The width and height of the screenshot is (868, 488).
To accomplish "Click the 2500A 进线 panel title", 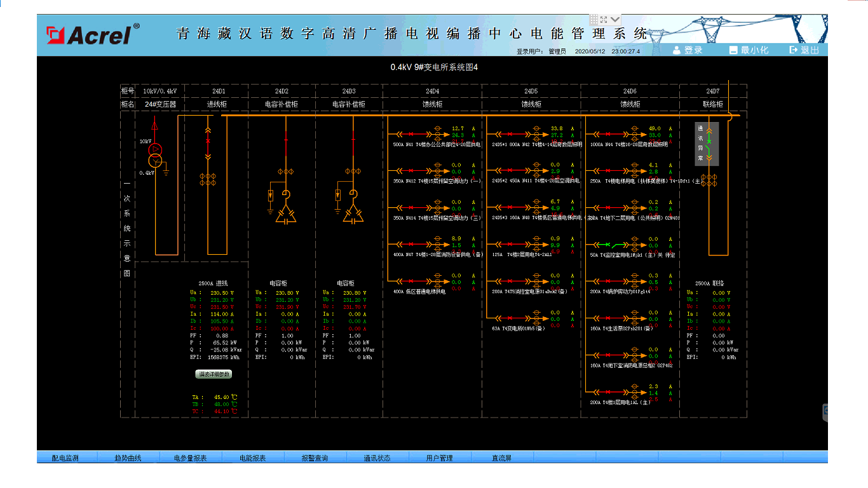I will [213, 283].
